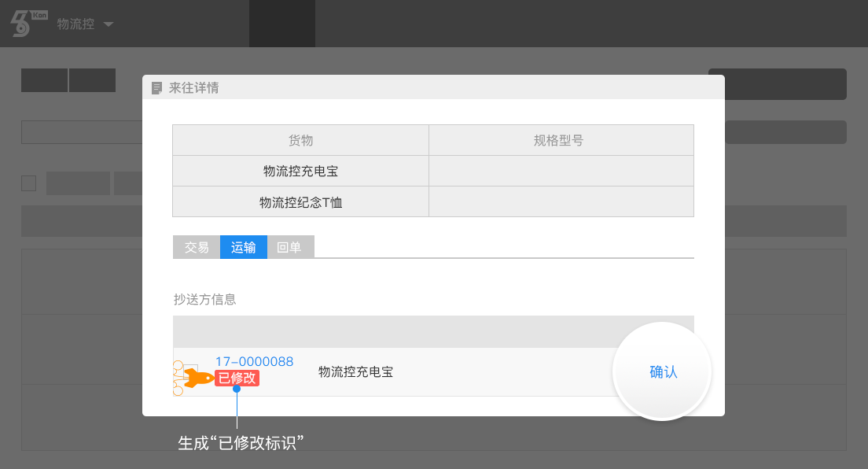
Task: Click the 来往详情 dialog title
Action: [x=193, y=88]
